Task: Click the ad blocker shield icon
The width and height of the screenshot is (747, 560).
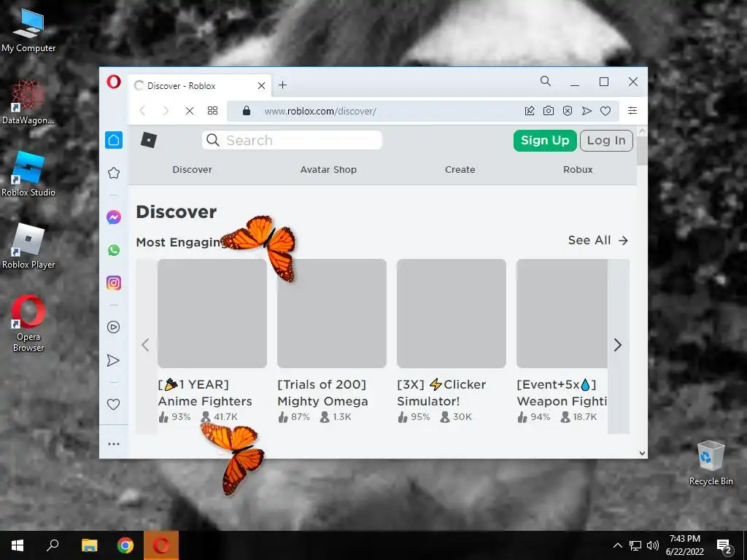Action: click(568, 111)
